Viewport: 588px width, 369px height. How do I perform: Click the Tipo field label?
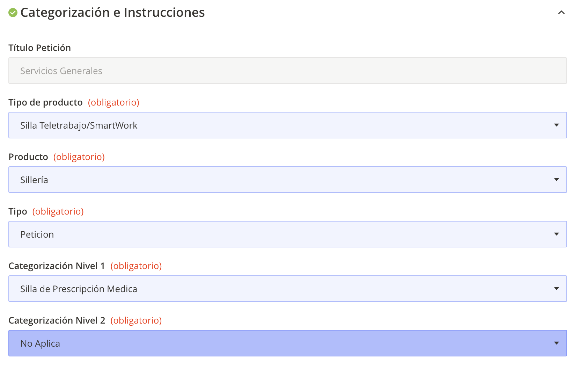pos(18,211)
